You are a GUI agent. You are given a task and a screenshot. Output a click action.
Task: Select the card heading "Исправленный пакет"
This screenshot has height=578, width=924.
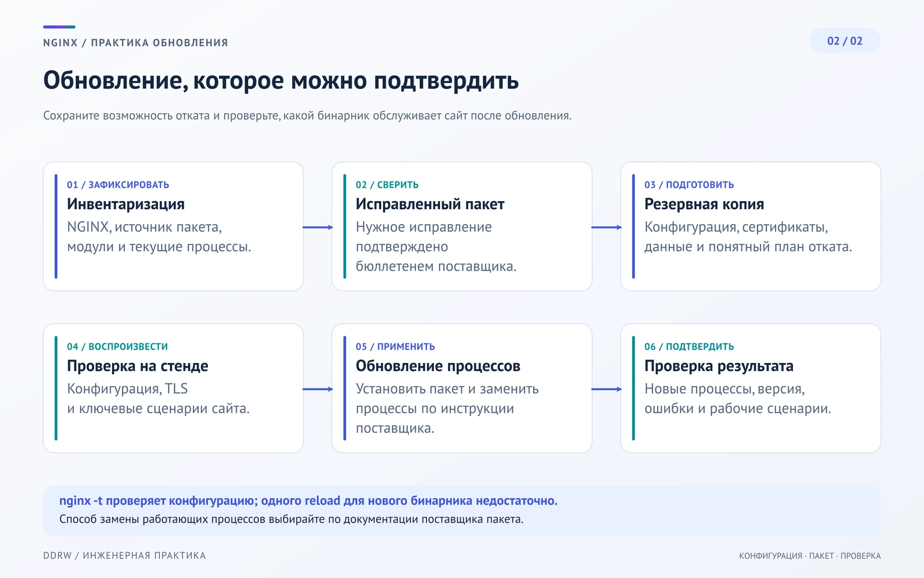[x=430, y=204]
